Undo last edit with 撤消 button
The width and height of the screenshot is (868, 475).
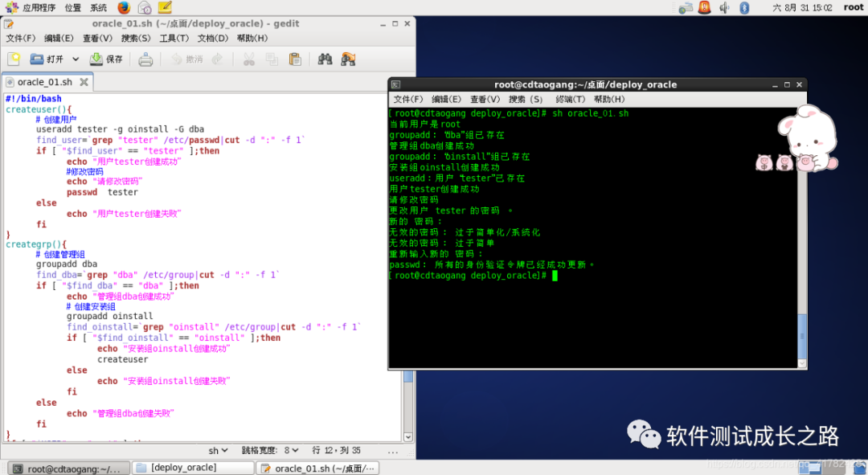coord(186,59)
